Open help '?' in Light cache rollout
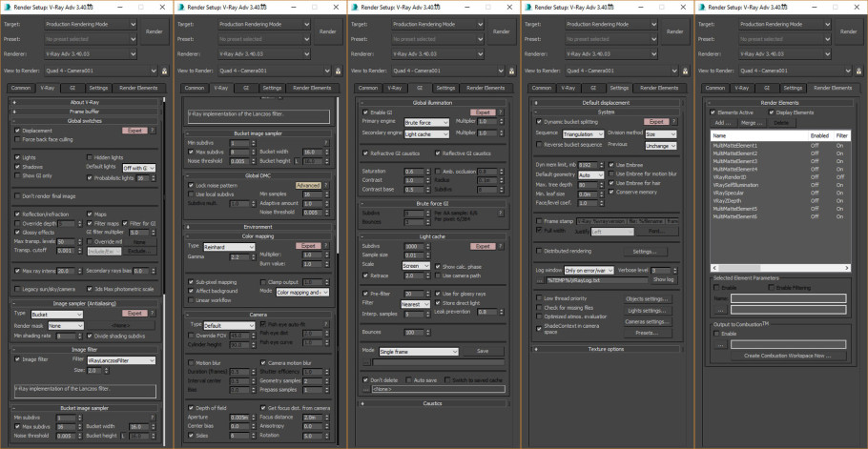868x449 pixels. coord(501,246)
